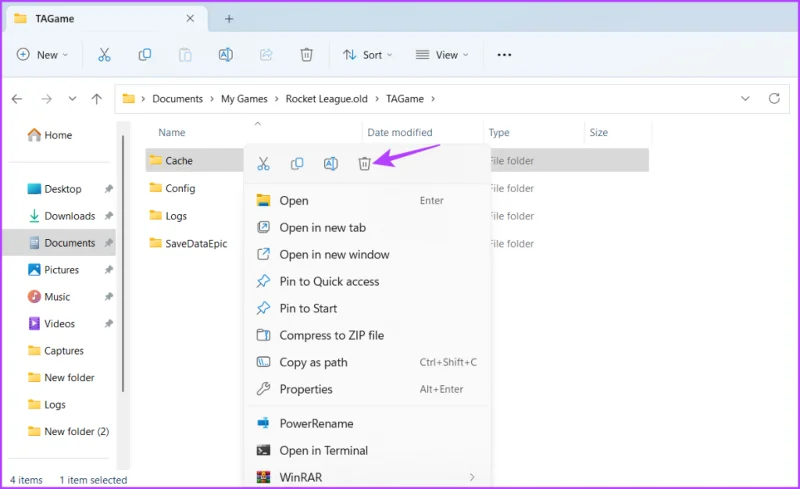Select the Cache folder icon
Image resolution: width=800 pixels, height=489 pixels.
[156, 160]
